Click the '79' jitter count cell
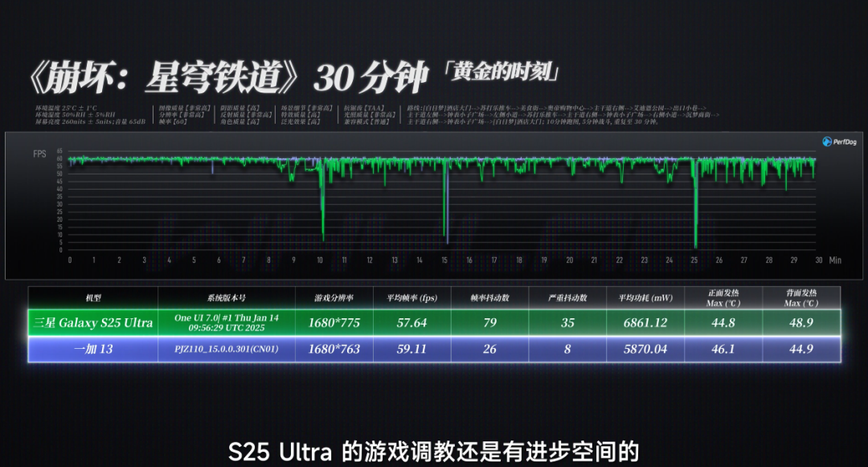The width and height of the screenshot is (868, 467). click(x=490, y=322)
